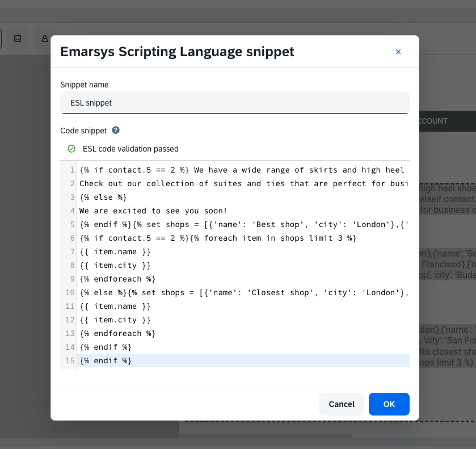
Task: Click '{% endforeach %}' on line 9
Action: pos(117,279)
